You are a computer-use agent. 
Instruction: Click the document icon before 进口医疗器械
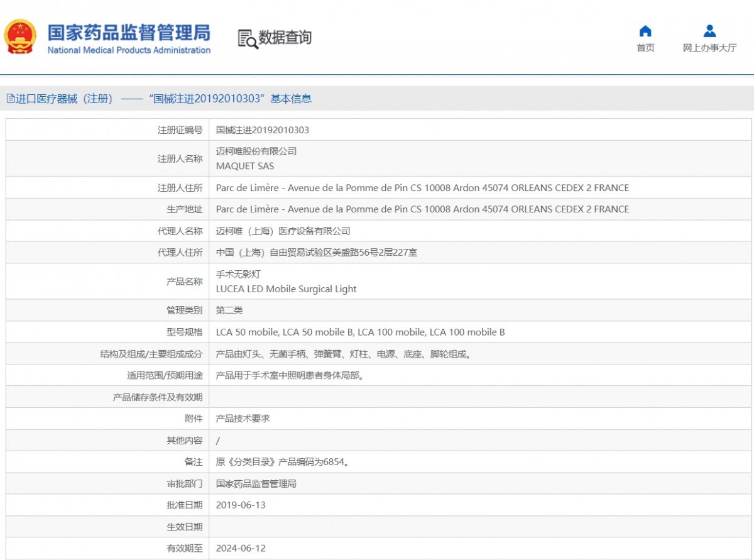pos(10,99)
